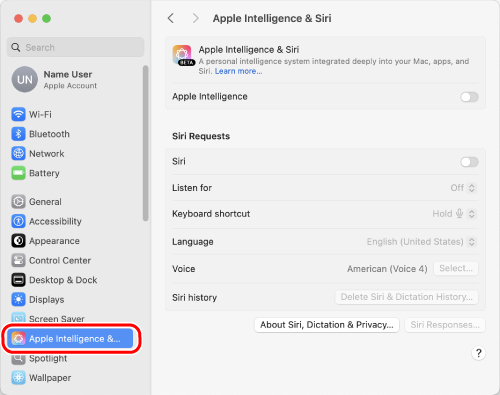Change Language English (United States) dropdown
Image resolution: width=500 pixels, height=395 pixels.
click(x=421, y=242)
